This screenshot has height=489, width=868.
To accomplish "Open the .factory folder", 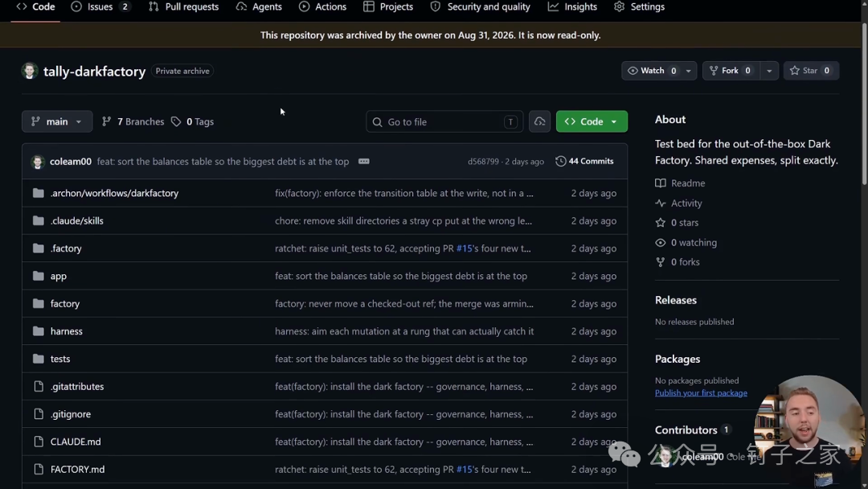I will (66, 248).
